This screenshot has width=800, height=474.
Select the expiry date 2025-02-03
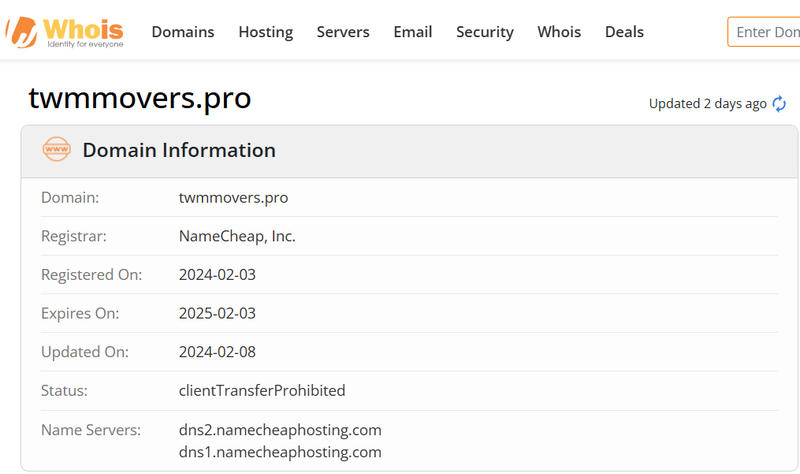tap(217, 313)
